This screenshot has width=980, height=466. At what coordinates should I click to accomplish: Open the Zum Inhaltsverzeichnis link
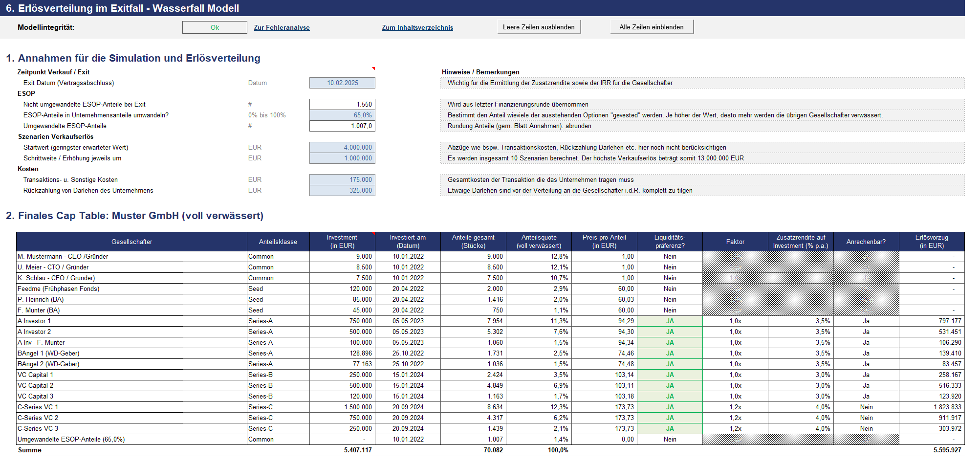pyautogui.click(x=417, y=27)
